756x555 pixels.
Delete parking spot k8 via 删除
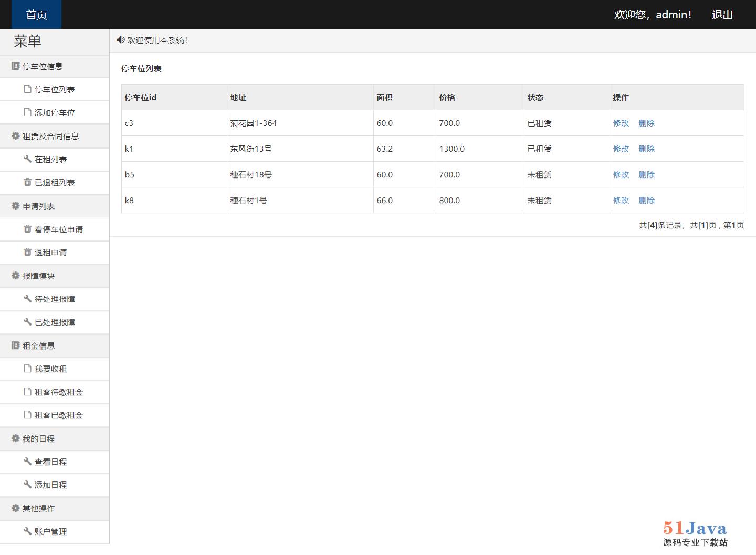pos(646,201)
